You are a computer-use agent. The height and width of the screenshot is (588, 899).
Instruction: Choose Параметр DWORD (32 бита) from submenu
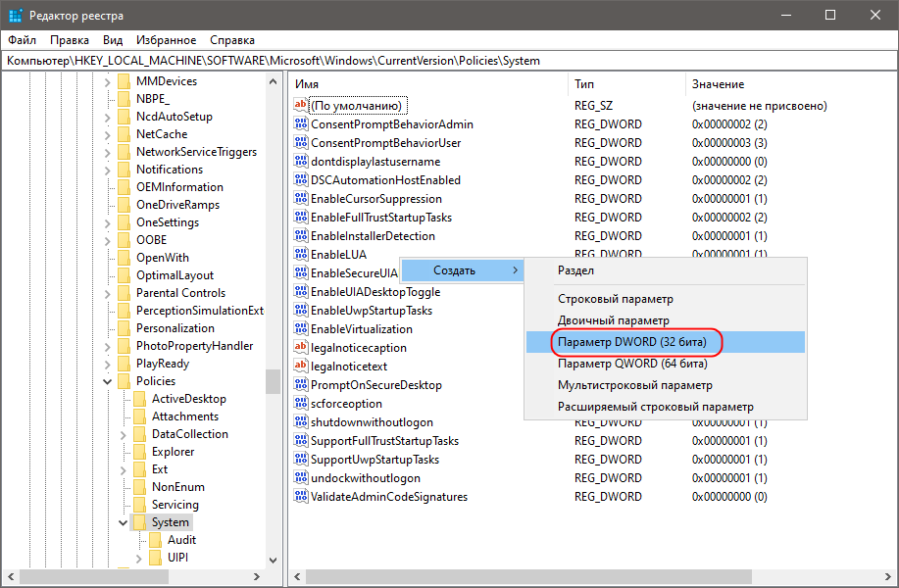coord(666,342)
